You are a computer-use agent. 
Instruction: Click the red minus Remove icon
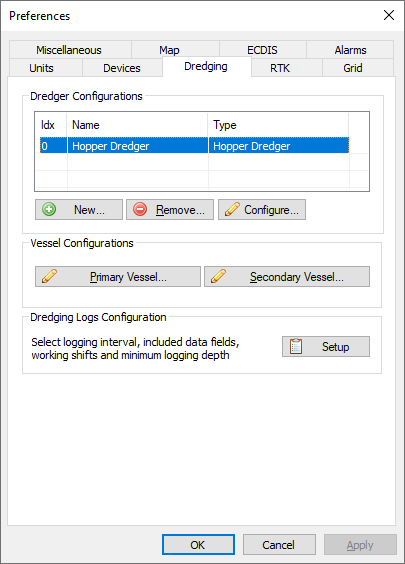point(140,209)
